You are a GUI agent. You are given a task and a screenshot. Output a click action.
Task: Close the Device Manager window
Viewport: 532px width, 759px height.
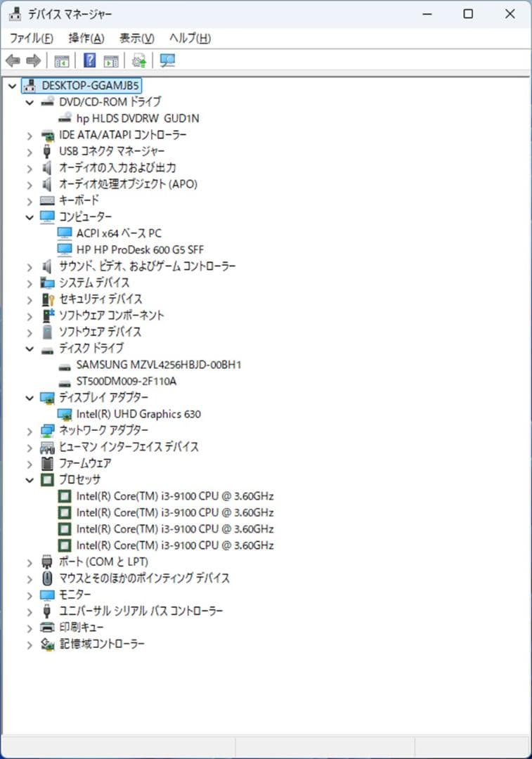point(510,13)
